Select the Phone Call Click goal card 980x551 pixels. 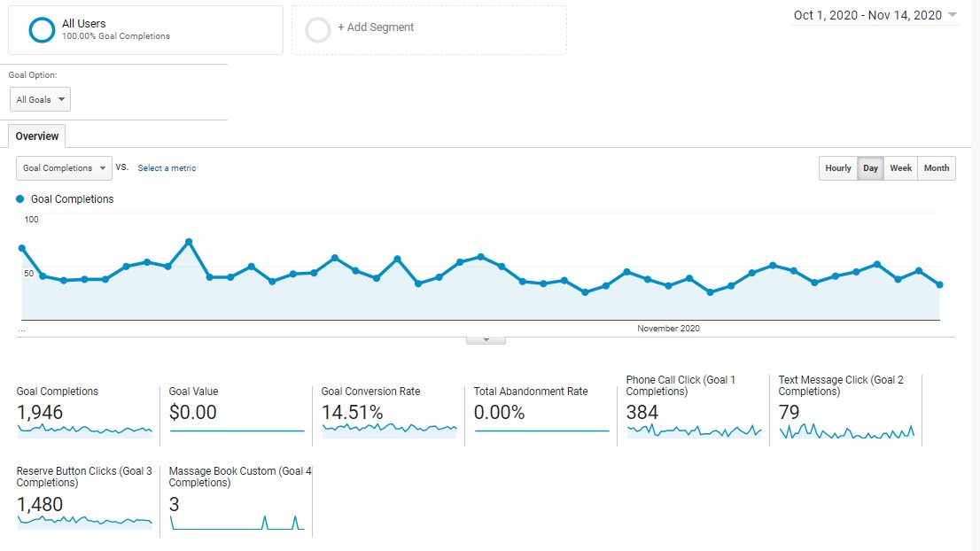[x=691, y=407]
